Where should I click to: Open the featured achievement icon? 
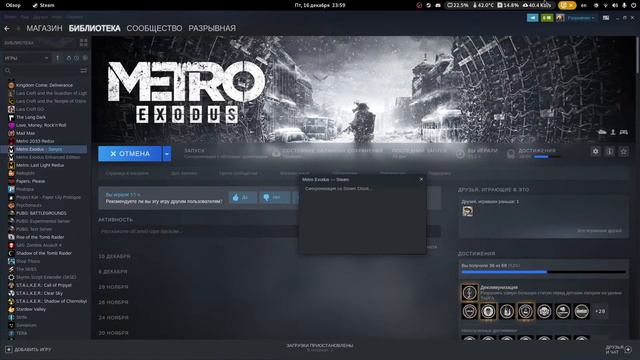point(469,292)
